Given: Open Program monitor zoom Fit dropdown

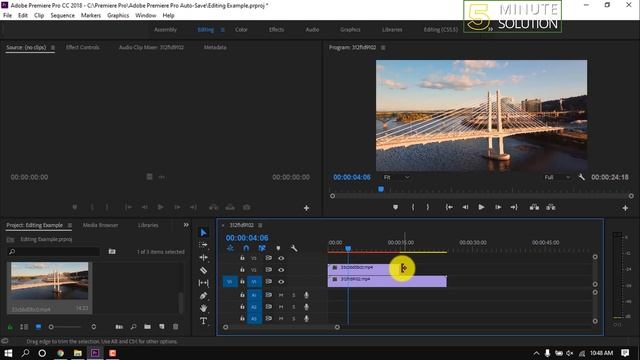Looking at the screenshot, I should coord(396,177).
